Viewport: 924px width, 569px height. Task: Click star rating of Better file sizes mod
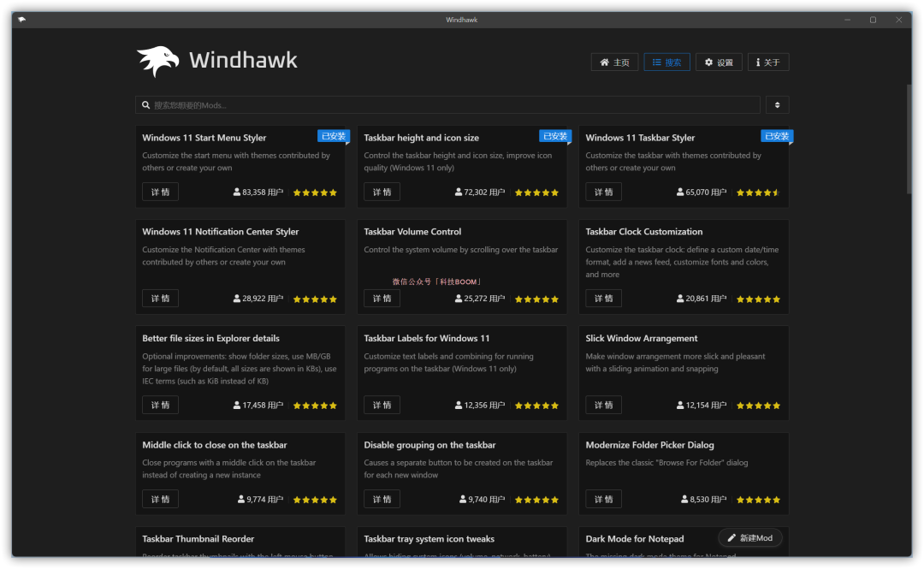[x=315, y=406]
